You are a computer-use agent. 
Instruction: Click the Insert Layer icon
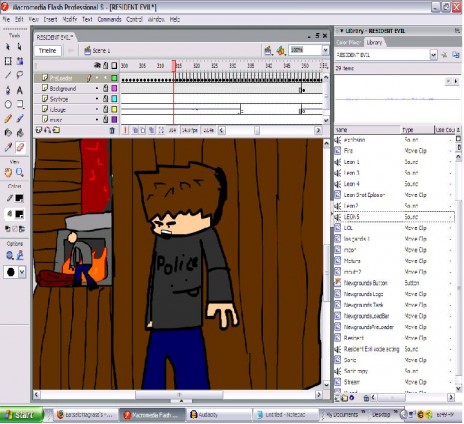39,130
